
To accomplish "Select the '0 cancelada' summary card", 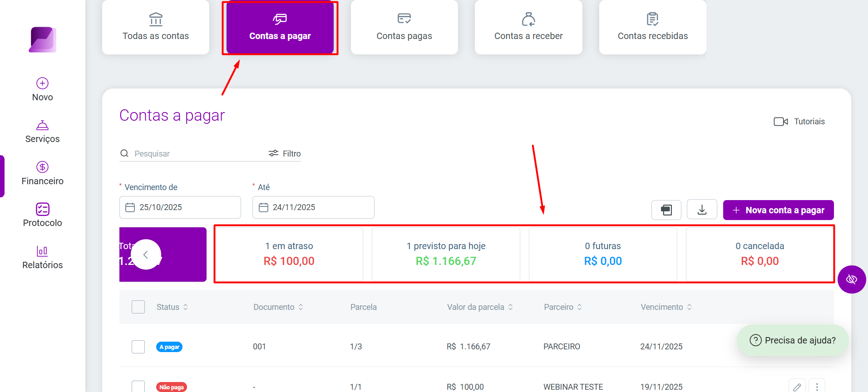I will point(760,254).
